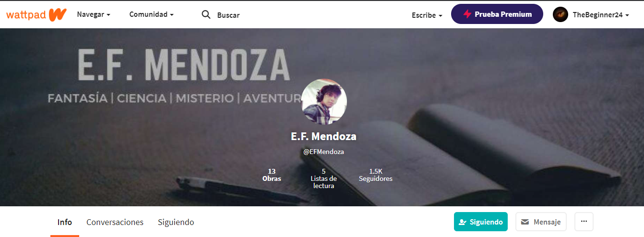This screenshot has width=644, height=237.
Task: Click TheBeginner24 account avatar
Action: (x=561, y=14)
